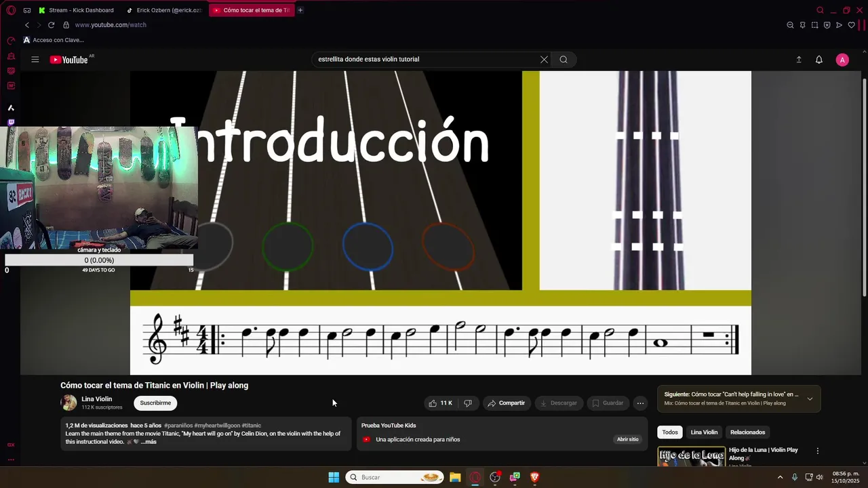The image size is (868, 488).
Task: Click the Guardar button
Action: 608,403
